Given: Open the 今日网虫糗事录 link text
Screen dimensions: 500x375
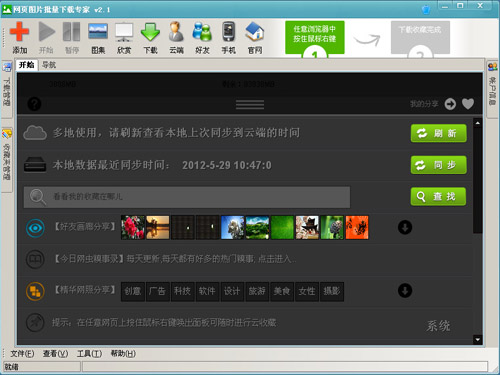Looking at the screenshot, I should tap(175, 259).
